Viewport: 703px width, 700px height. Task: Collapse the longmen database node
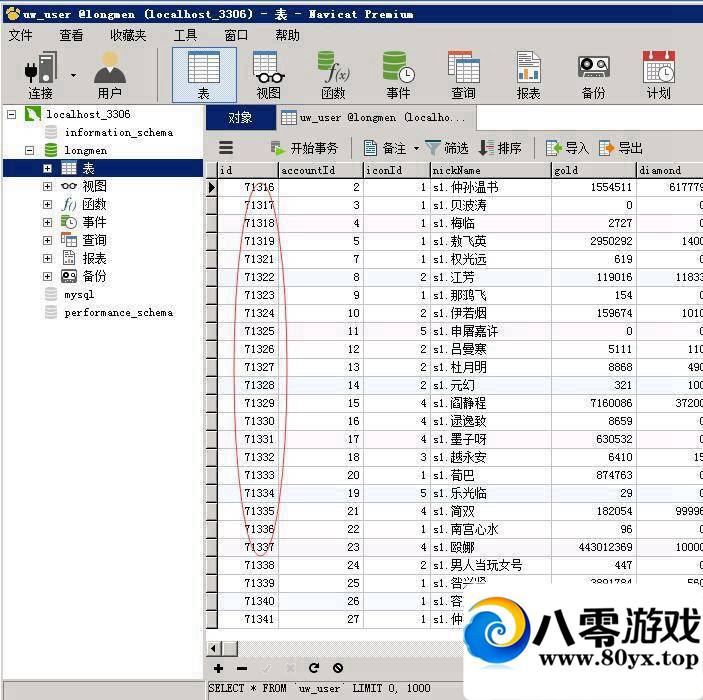click(29, 150)
